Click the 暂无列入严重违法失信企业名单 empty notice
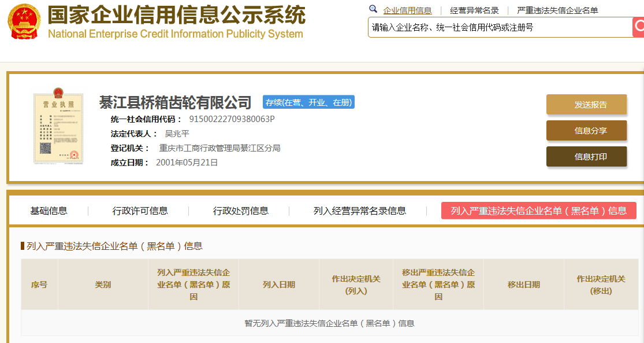This screenshot has width=644, height=343. tap(329, 323)
